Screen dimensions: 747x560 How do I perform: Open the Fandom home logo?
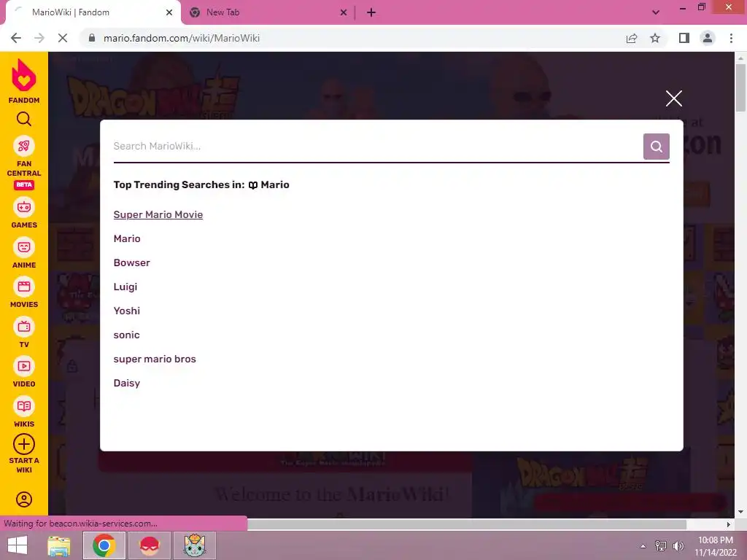(x=24, y=81)
